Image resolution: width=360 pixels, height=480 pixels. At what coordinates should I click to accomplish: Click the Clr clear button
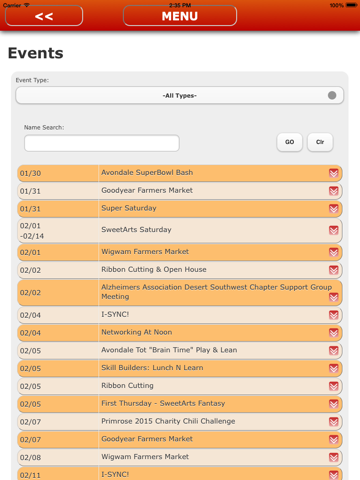click(x=320, y=142)
